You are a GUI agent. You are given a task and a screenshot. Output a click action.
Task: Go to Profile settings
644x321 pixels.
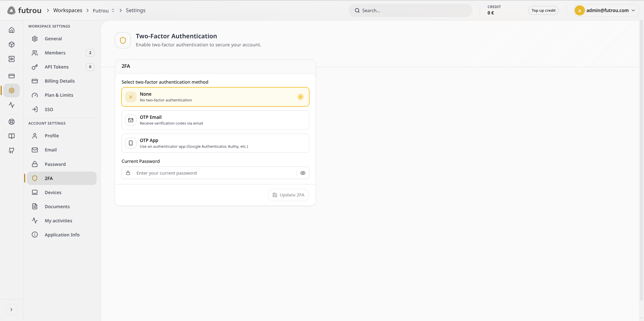62,136
